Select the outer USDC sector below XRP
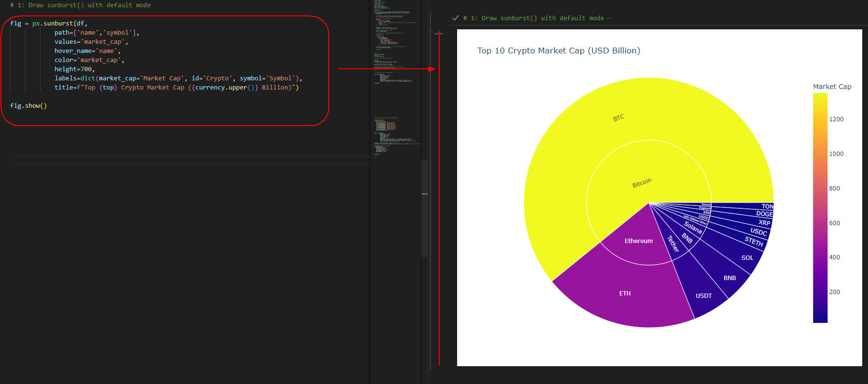Viewport: 868px width, 384px height. click(x=759, y=231)
